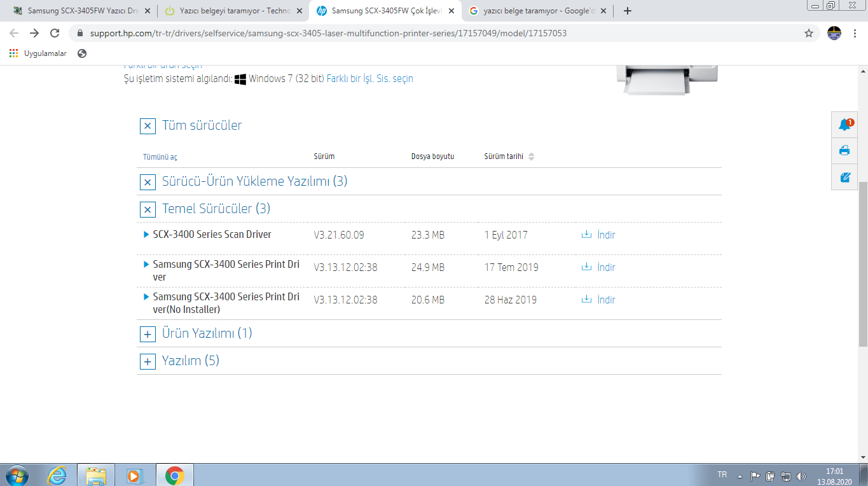The height and width of the screenshot is (486, 868).
Task: Click the TR language indicator
Action: 722,475
